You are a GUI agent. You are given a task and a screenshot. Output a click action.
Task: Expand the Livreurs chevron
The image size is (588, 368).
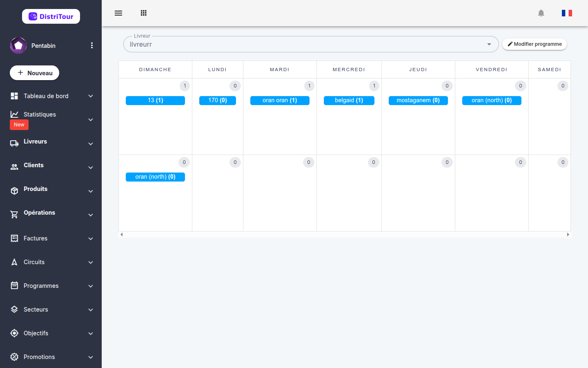[91, 144]
